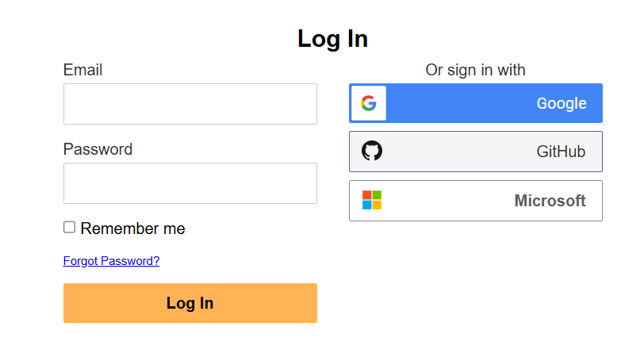
Task: Click the Or sign in with caption
Action: [x=475, y=70]
